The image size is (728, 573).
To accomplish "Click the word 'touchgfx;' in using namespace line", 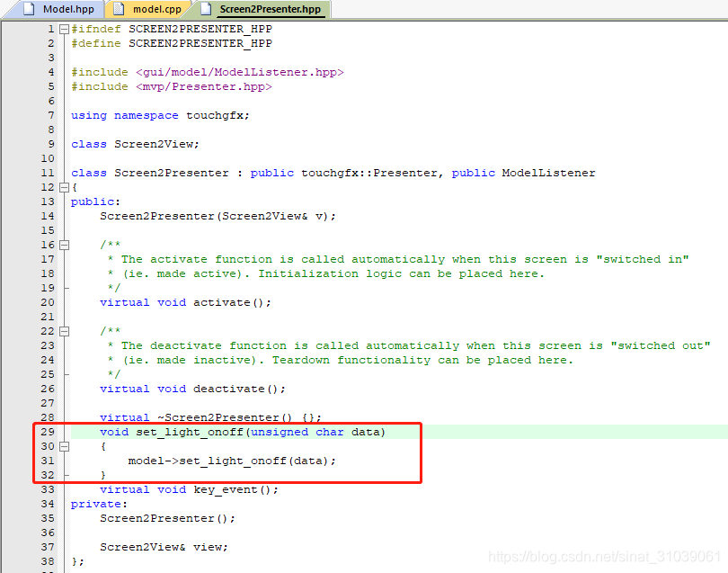I will pos(218,115).
